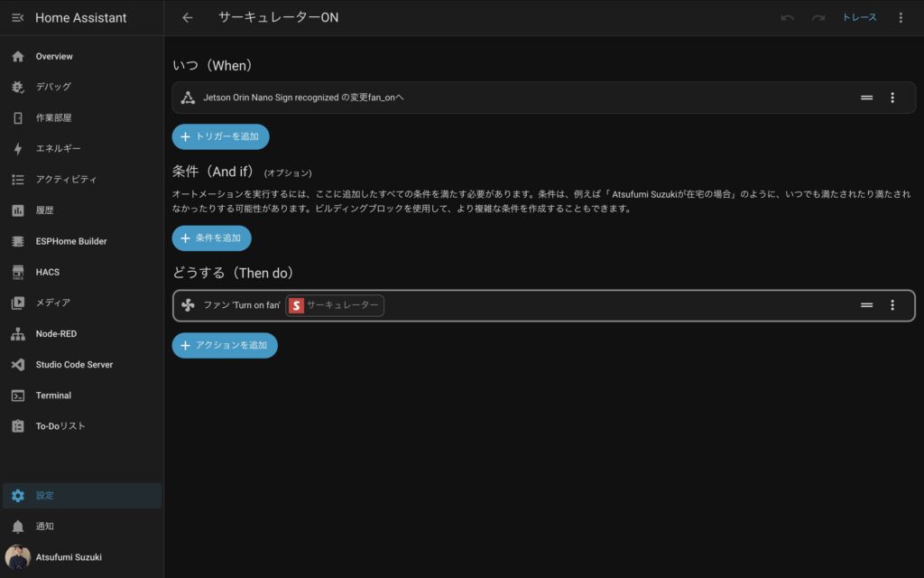This screenshot has height=578, width=924.
Task: Open the エネルギー energy dashboard
Action: [x=58, y=149]
